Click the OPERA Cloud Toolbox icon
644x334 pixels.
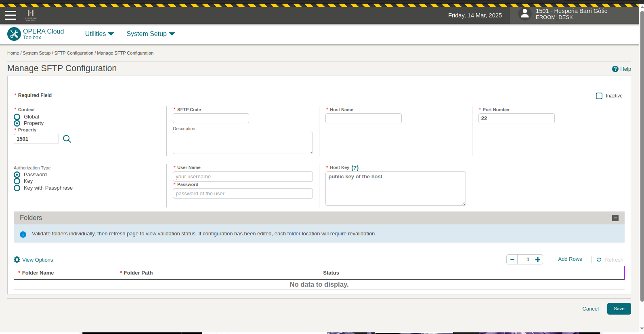14,34
